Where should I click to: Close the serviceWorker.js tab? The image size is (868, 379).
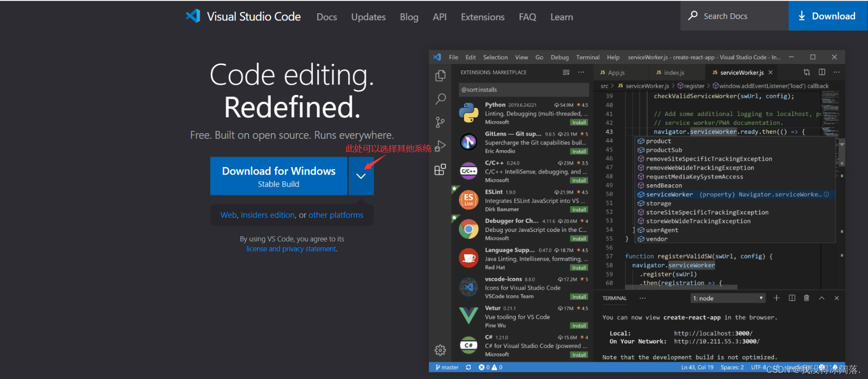[x=771, y=73]
